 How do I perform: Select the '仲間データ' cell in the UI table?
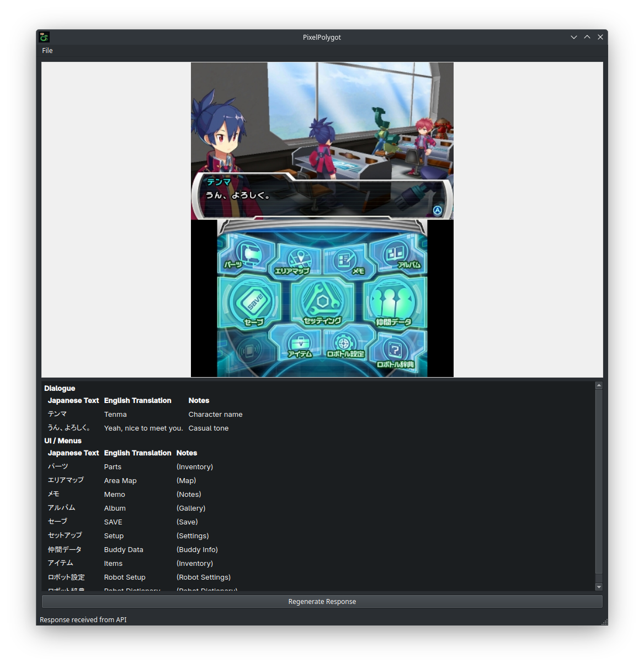(65, 550)
